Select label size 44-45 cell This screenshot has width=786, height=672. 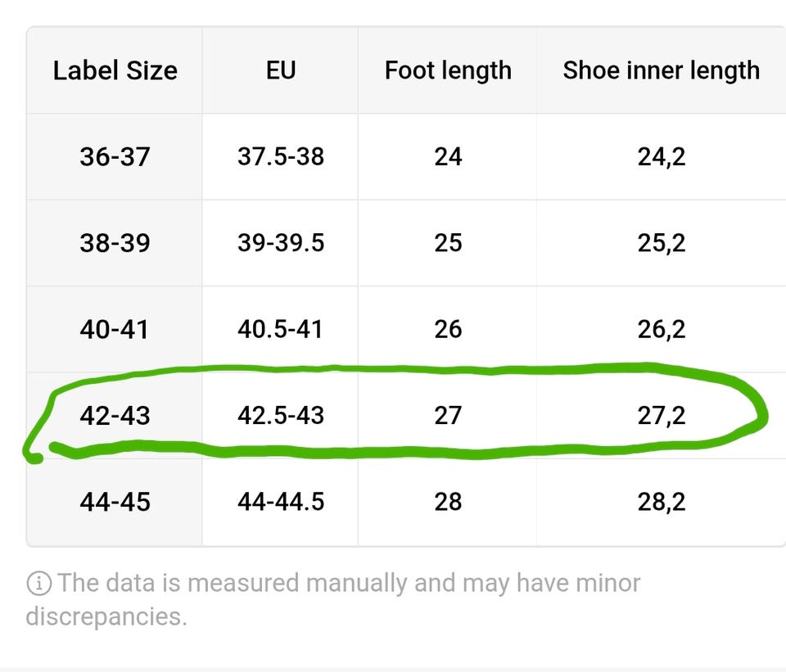pos(115,502)
